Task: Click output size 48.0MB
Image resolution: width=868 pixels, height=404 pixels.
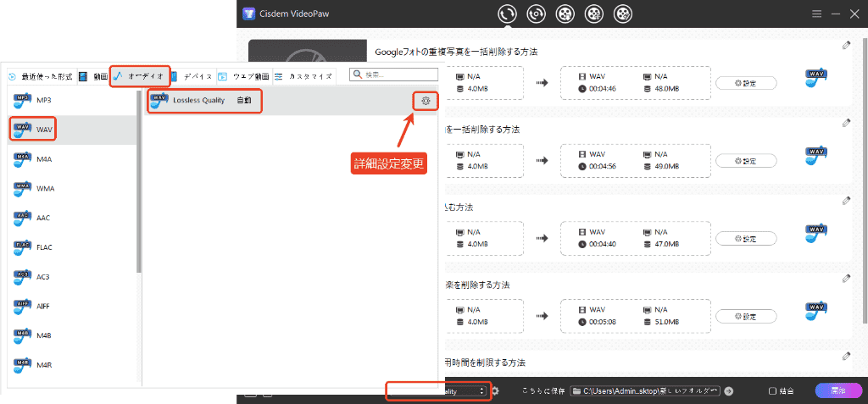Action: tap(666, 89)
